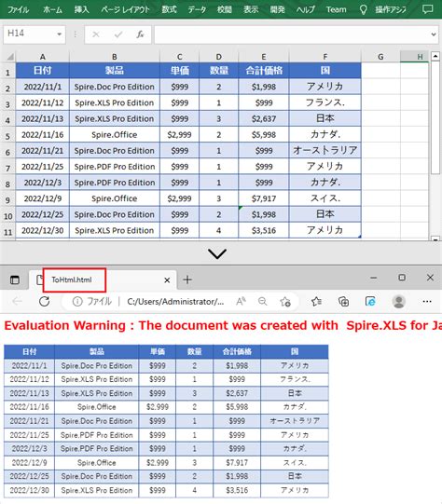Reload the page with refresh icon

click(x=45, y=302)
